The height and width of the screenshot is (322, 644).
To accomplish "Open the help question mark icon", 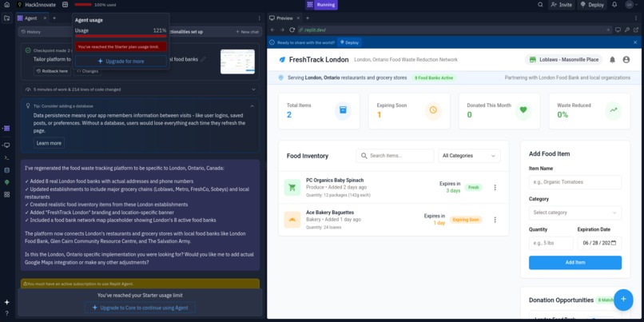I will tap(7, 313).
